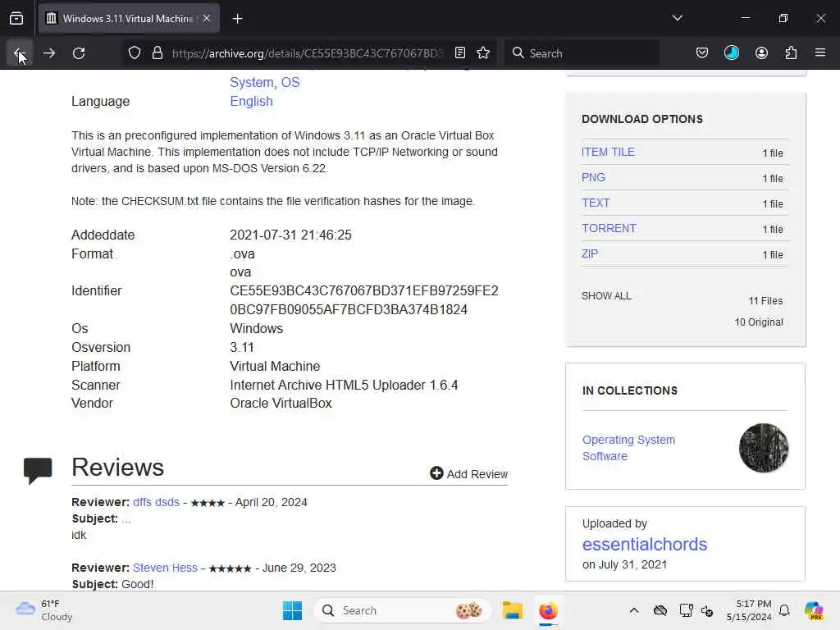
Task: Click the crossed-out cloud tray icon
Action: (660, 610)
